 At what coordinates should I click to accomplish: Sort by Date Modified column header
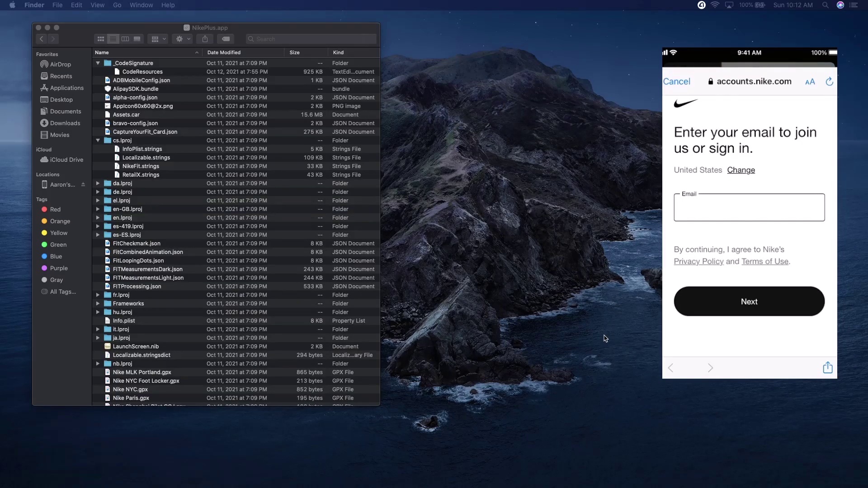coord(243,52)
